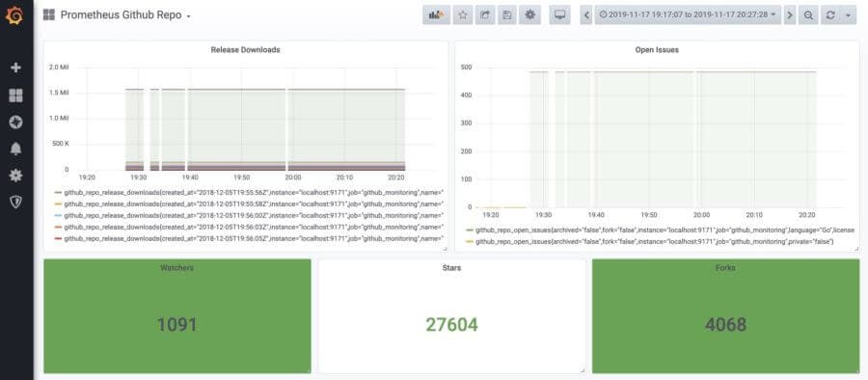This screenshot has height=380, width=868.
Task: Click yellow color swatch of second download series
Action: click(58, 204)
